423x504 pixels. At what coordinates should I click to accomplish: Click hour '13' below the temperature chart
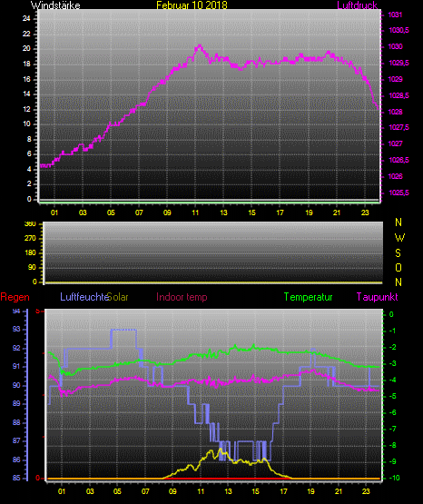[x=228, y=491]
